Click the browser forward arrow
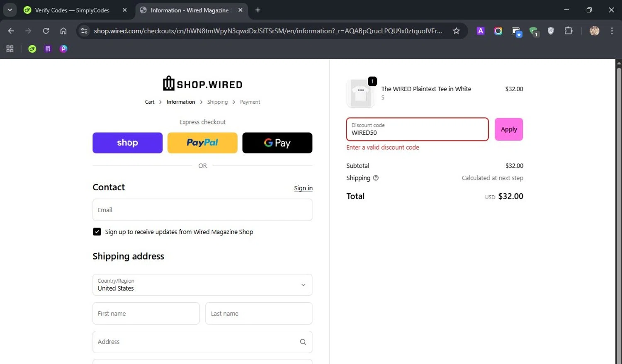The width and height of the screenshot is (622, 364). 28,31
